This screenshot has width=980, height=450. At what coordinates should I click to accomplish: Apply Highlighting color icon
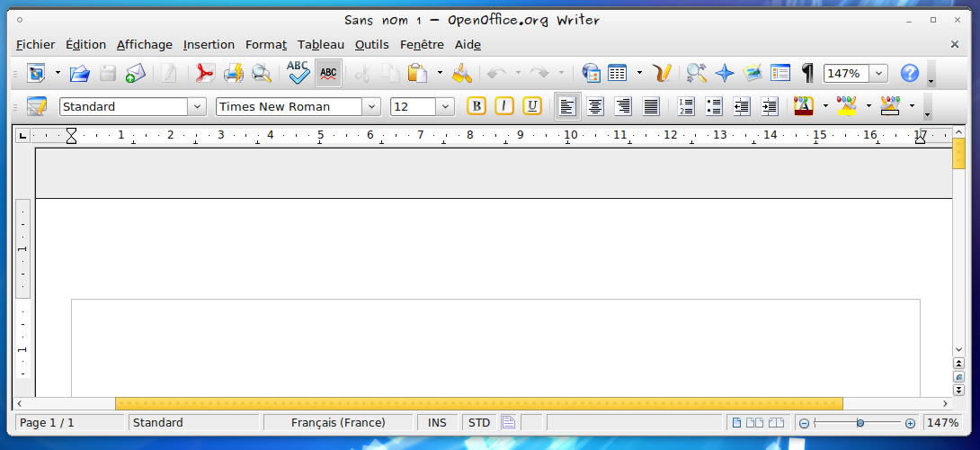click(847, 106)
